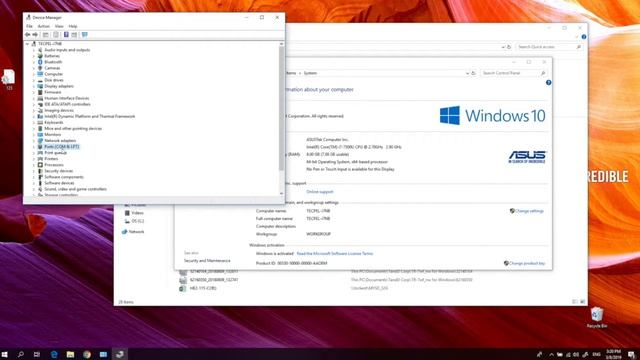The image size is (640, 360).
Task: Open Security and Maintenance link
Action: (x=207, y=260)
